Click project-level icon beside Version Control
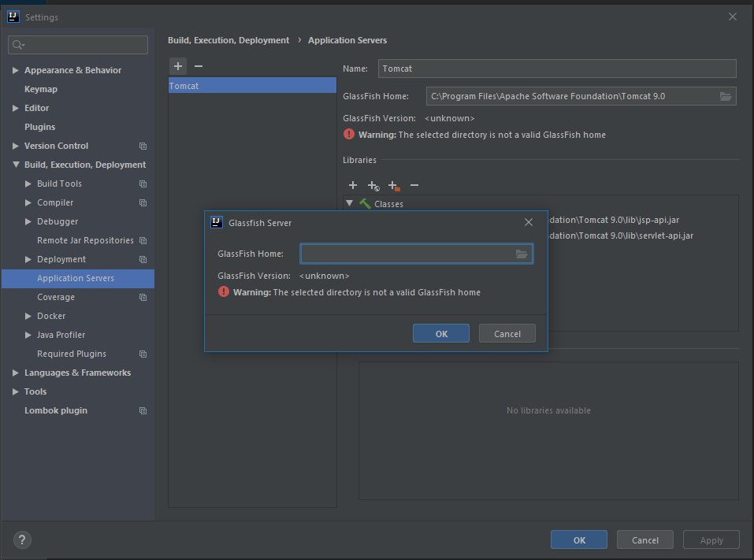 pyautogui.click(x=143, y=146)
